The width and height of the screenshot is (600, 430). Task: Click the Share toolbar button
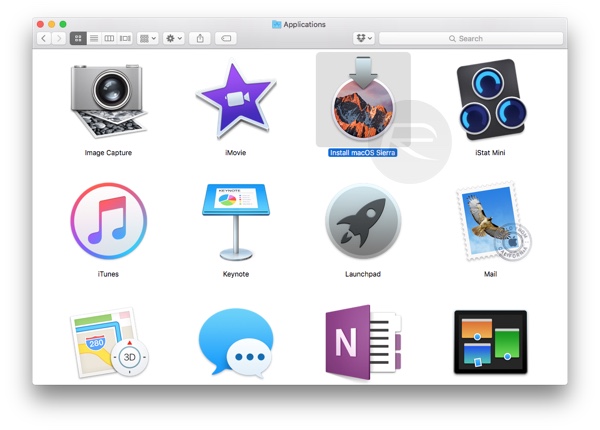click(200, 38)
